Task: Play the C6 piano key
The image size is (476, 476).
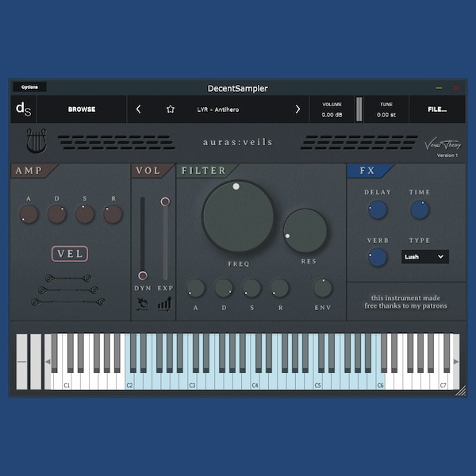Action: point(380,382)
